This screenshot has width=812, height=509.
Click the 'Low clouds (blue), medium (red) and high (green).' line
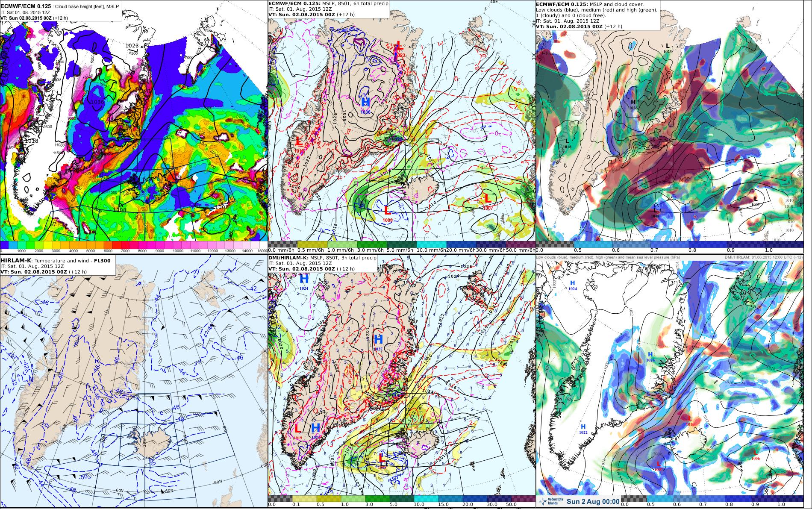pyautogui.click(x=597, y=10)
